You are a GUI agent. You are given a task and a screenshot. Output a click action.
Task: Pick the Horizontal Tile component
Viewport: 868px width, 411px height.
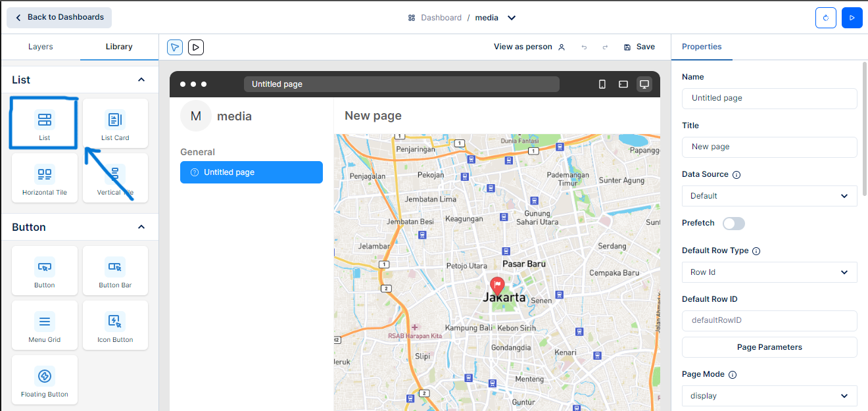[45, 178]
